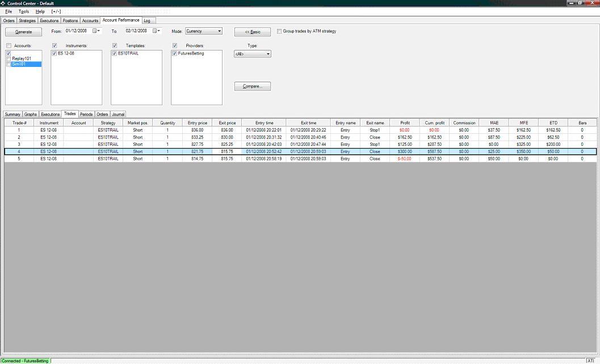Select trade 4 profit cell $300.00

405,152
